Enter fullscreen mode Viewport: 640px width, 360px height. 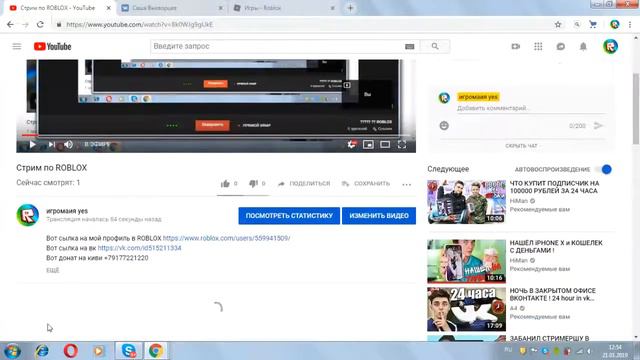402,144
